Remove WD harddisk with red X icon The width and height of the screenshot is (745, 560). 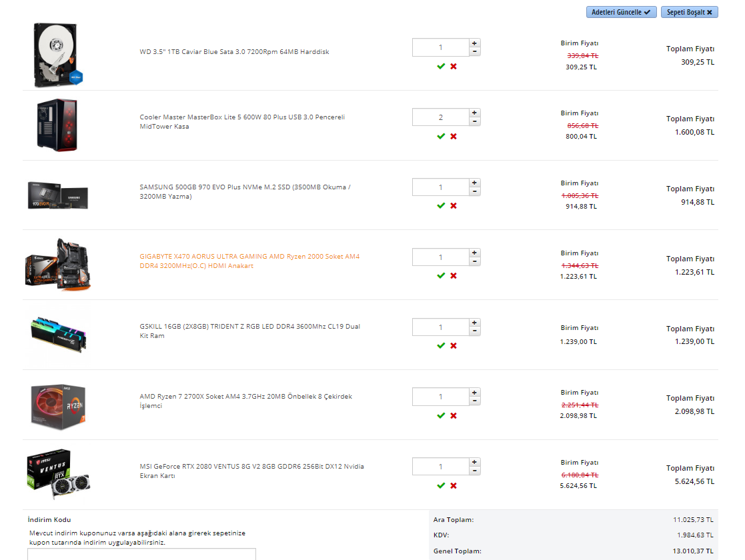pos(454,67)
